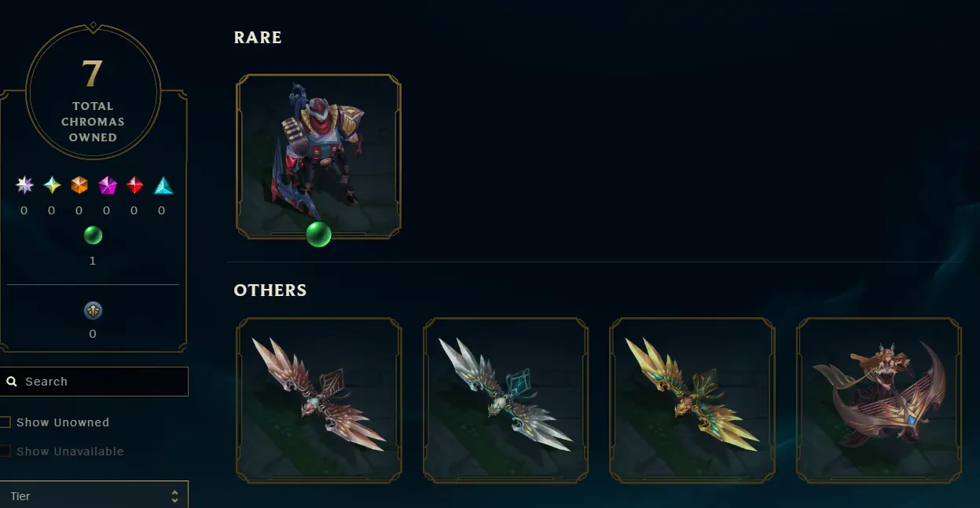Select the magenta pentagon gem icon
The image size is (980, 508).
click(107, 185)
